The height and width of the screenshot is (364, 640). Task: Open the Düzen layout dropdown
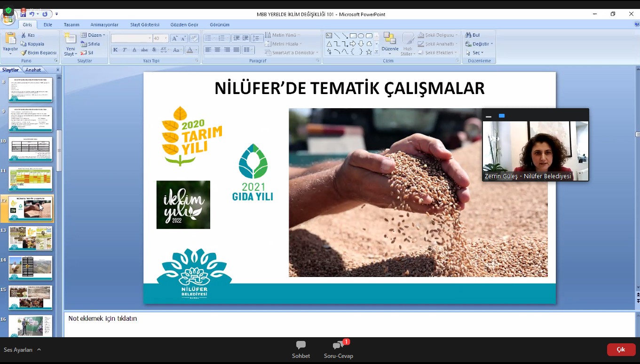[x=94, y=35]
